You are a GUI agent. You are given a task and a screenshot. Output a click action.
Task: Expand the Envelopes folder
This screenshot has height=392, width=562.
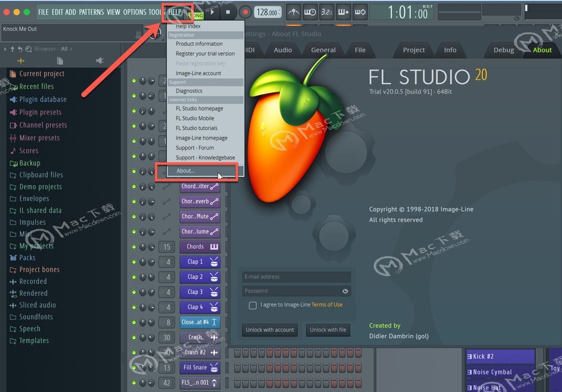(x=29, y=199)
